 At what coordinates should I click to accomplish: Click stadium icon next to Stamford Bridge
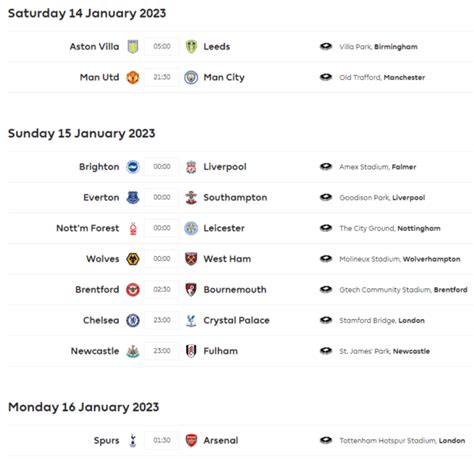[326, 320]
